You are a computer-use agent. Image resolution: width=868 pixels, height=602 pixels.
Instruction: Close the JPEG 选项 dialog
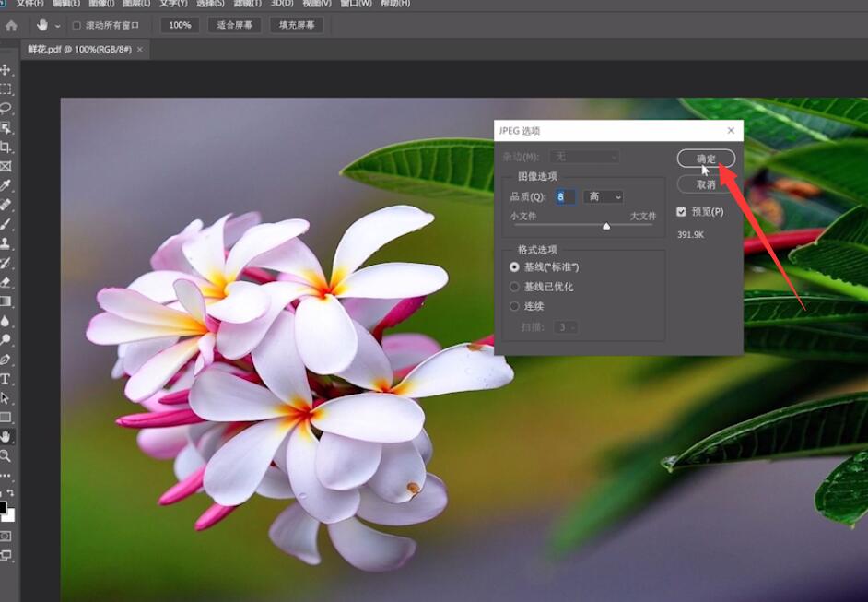[x=731, y=130]
